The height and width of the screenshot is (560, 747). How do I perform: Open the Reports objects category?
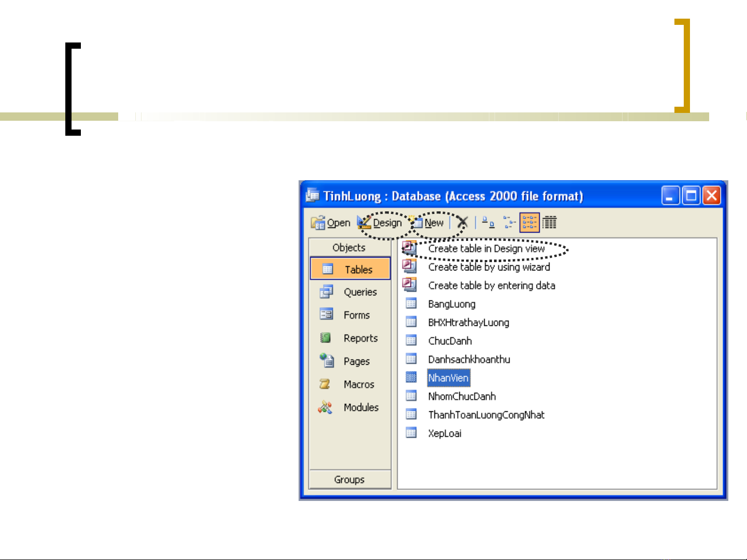360,338
